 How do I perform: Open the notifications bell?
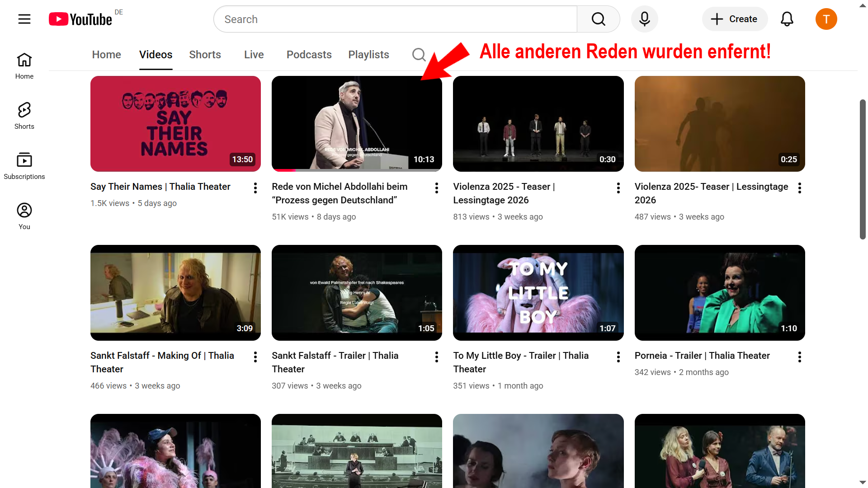[787, 19]
